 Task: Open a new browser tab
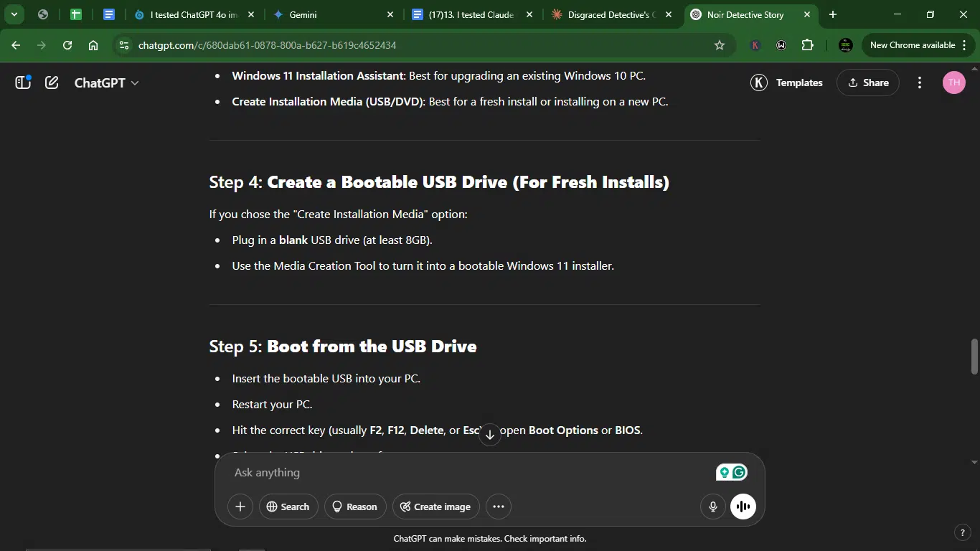[833, 14]
